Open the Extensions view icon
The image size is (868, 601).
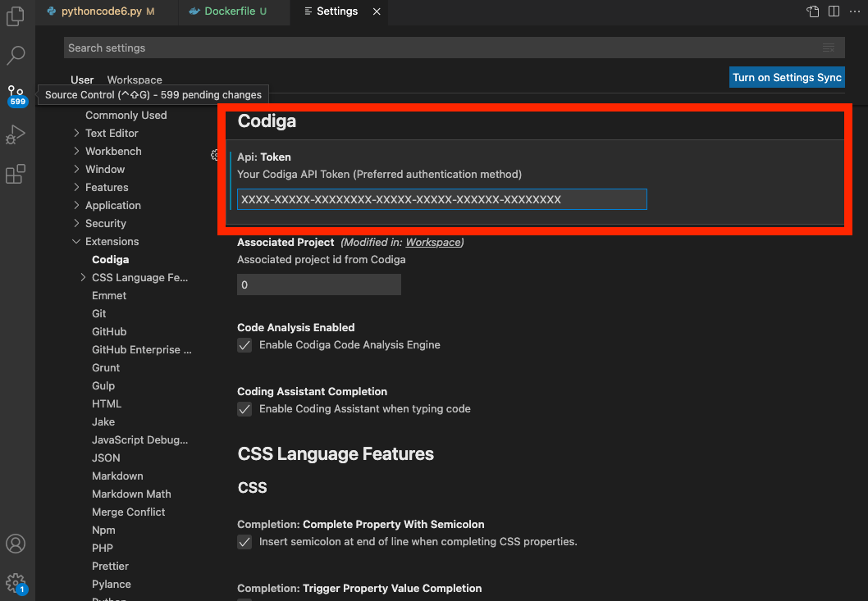16,174
